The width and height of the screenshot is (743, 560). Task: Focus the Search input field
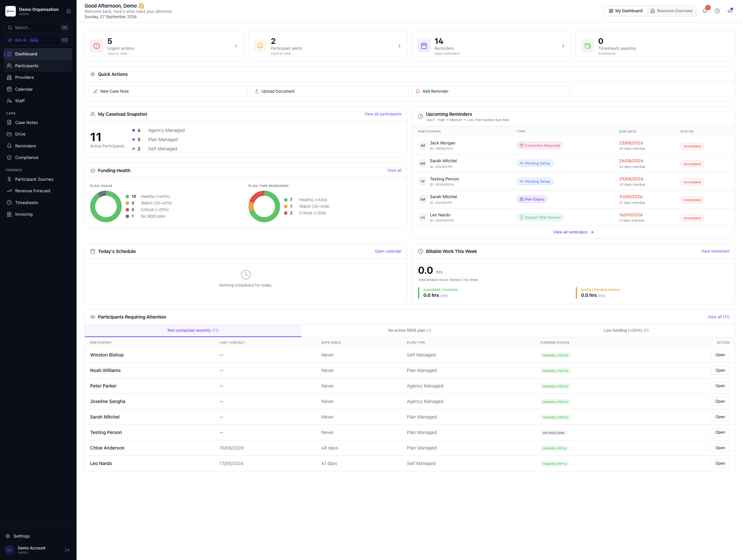point(38,27)
